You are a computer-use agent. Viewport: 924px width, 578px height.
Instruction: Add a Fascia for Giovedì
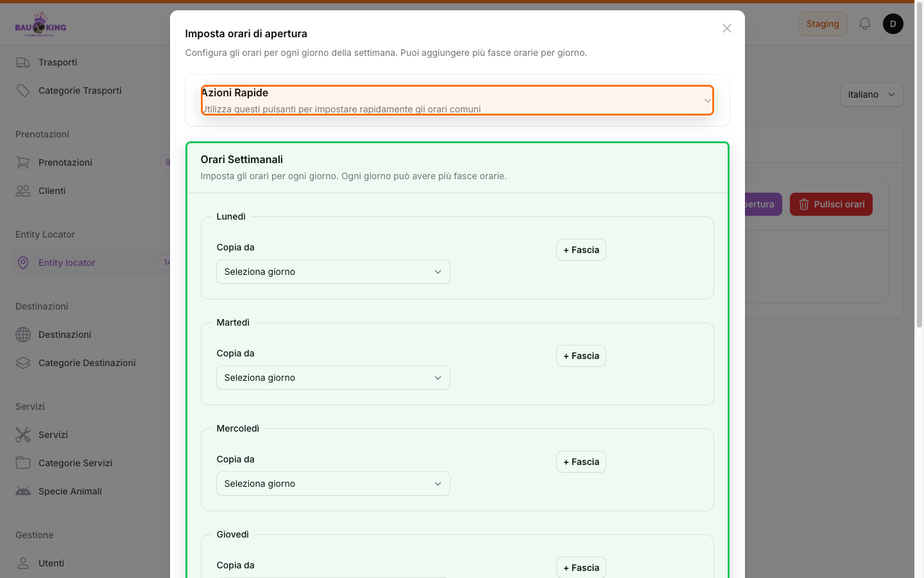tap(581, 568)
